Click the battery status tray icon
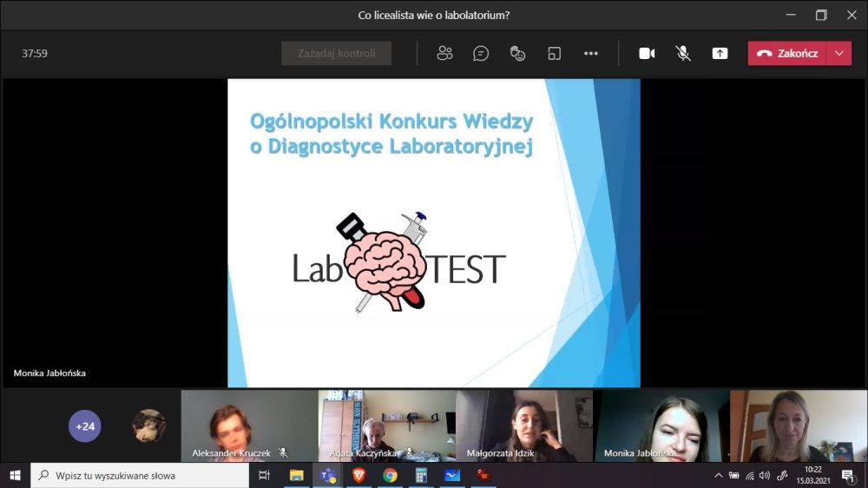The width and height of the screenshot is (868, 488). click(x=734, y=475)
